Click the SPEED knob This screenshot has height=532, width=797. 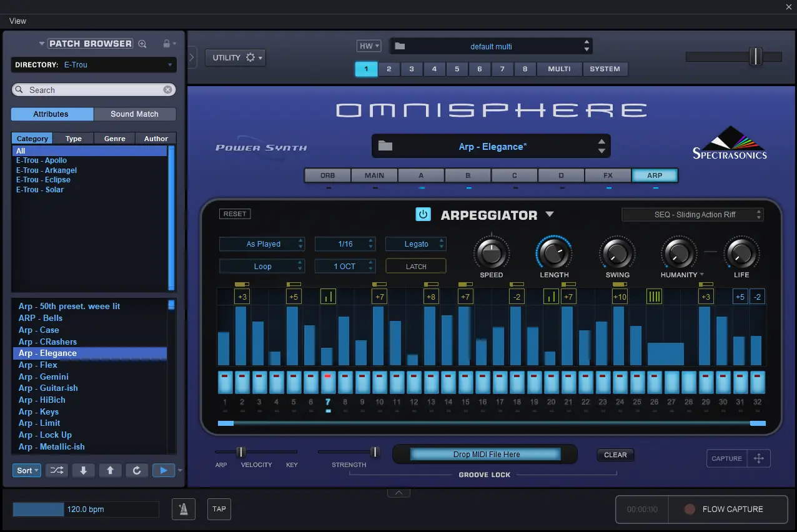492,254
